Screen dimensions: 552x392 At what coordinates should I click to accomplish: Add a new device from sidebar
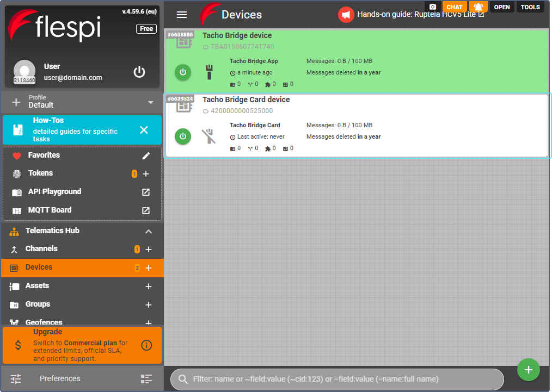(x=149, y=268)
